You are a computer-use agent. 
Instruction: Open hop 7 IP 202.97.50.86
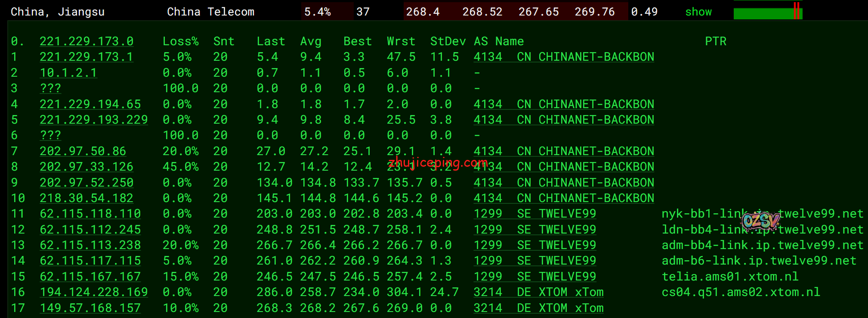point(83,151)
